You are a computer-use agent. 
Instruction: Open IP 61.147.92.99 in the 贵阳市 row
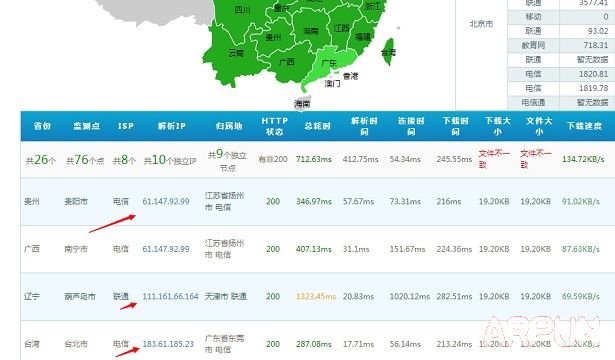click(x=166, y=202)
